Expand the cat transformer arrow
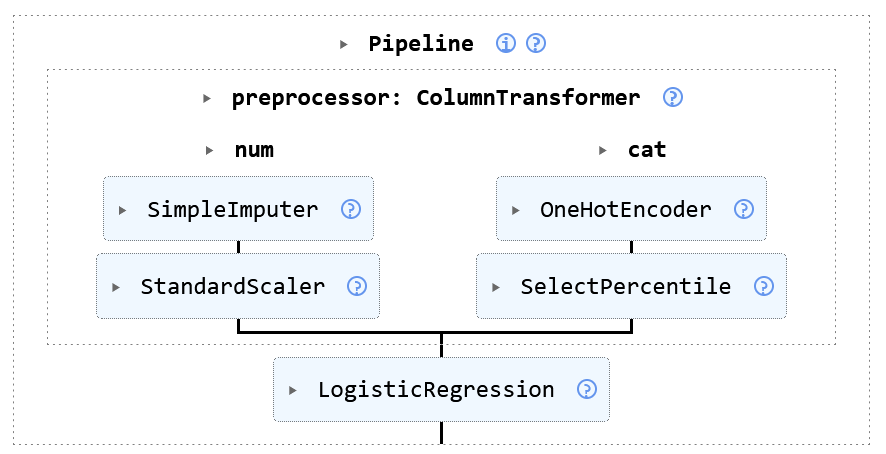This screenshot has height=454, width=886. 603,150
